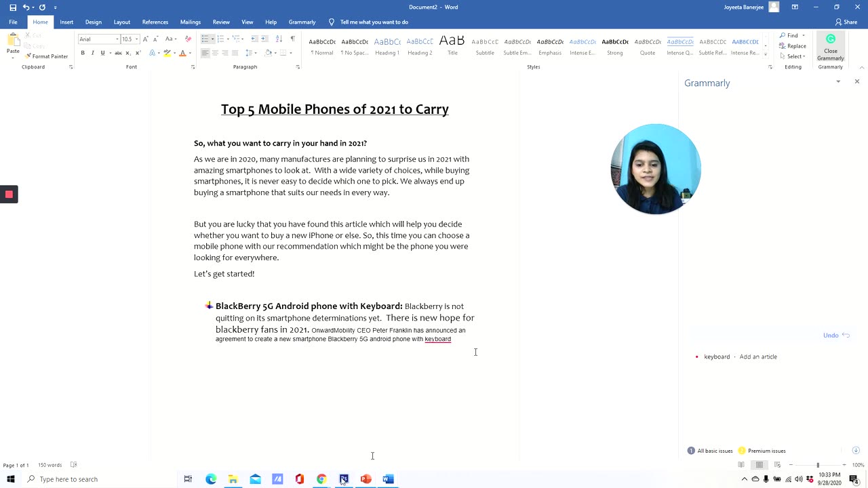The height and width of the screenshot is (488, 868).
Task: Click the underlined word keyboard in document
Action: pos(438,339)
